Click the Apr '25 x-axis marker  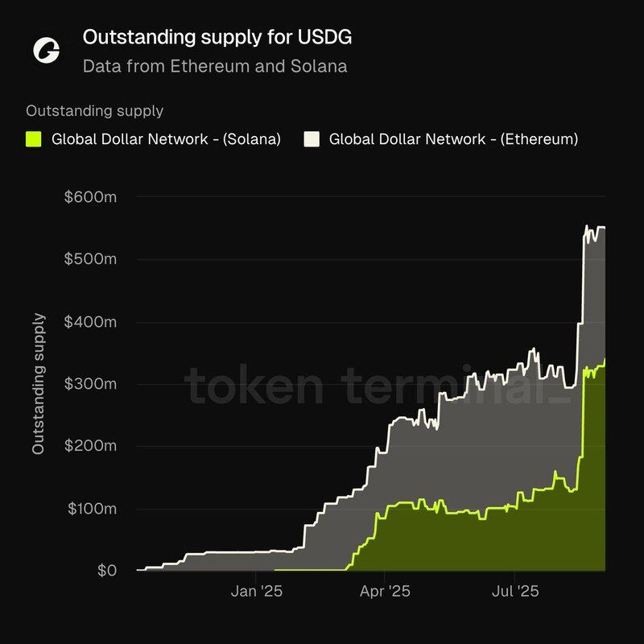coord(385,592)
